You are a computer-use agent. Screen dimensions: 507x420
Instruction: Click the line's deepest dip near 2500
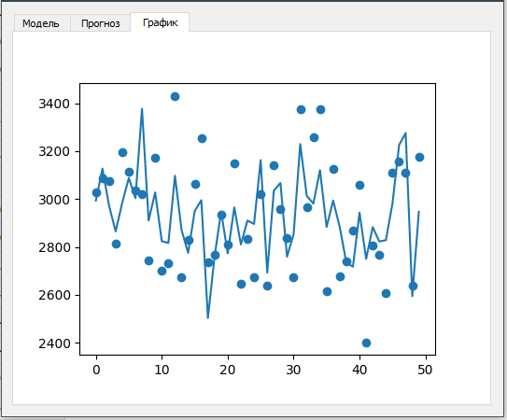pyautogui.click(x=208, y=317)
